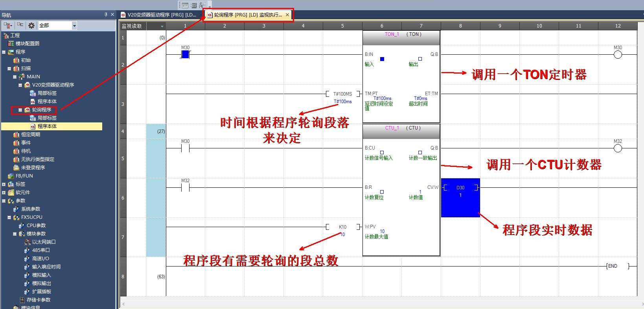Click the K10 preset value input

pyautogui.click(x=342, y=227)
